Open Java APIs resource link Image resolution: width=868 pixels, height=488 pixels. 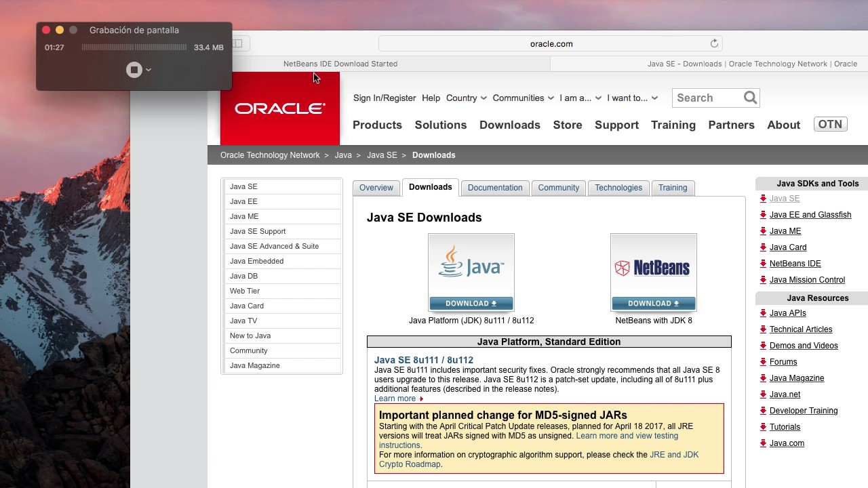tap(788, 313)
